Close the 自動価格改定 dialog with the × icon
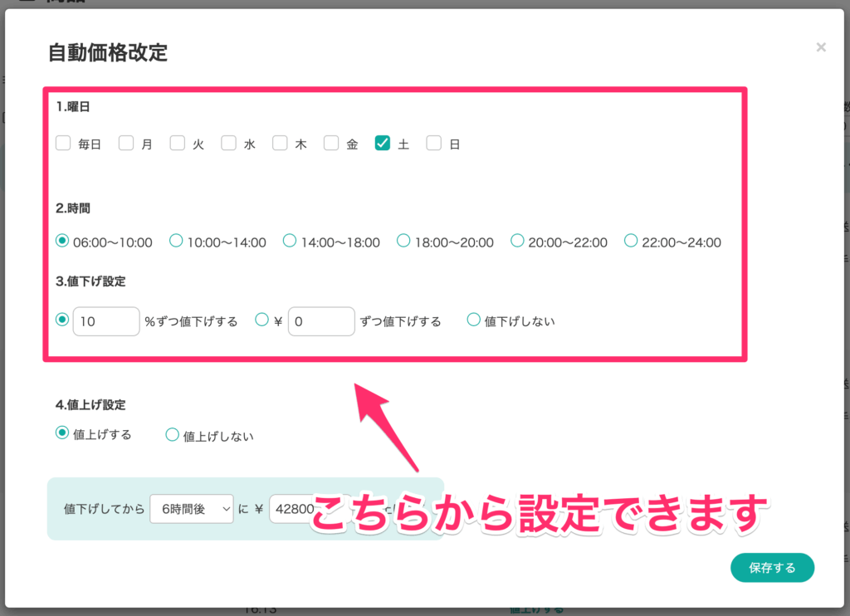The height and width of the screenshot is (616, 850). (x=821, y=47)
